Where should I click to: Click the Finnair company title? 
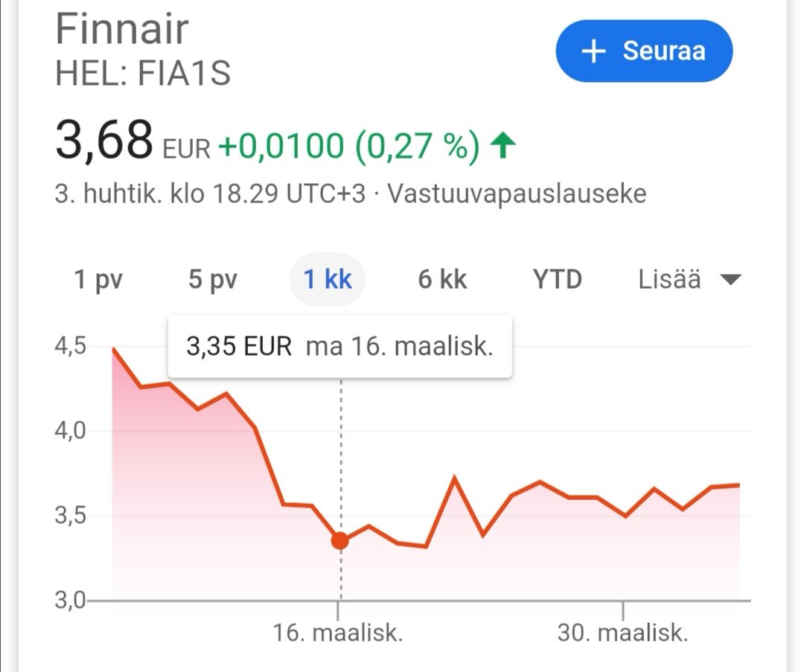[x=122, y=30]
